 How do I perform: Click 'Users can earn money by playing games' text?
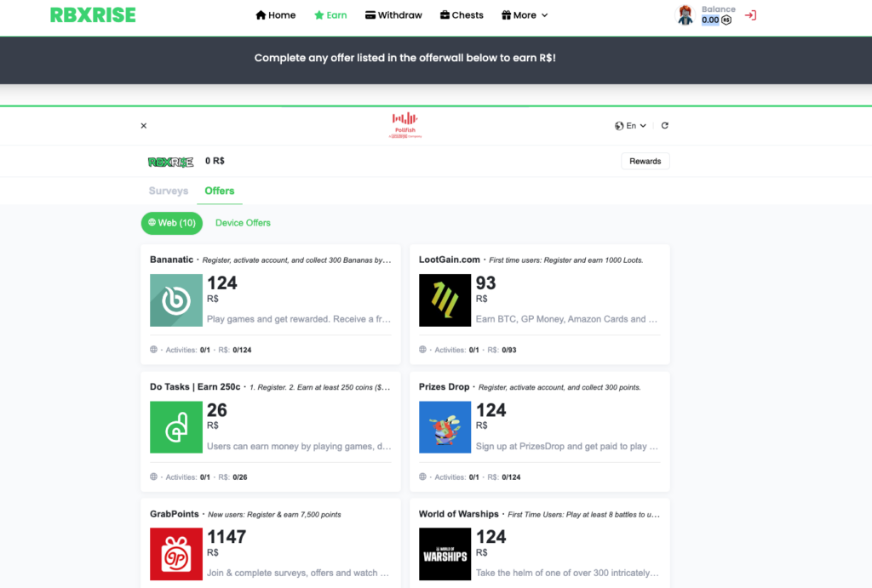[299, 446]
